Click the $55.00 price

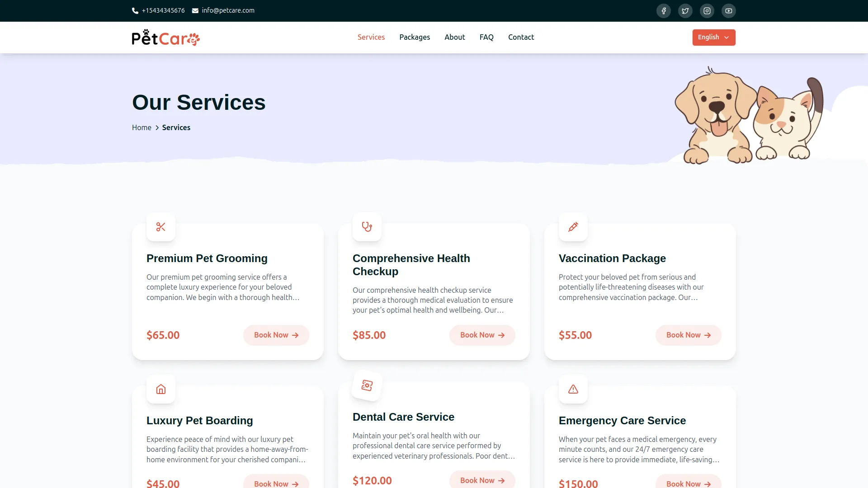(x=576, y=335)
